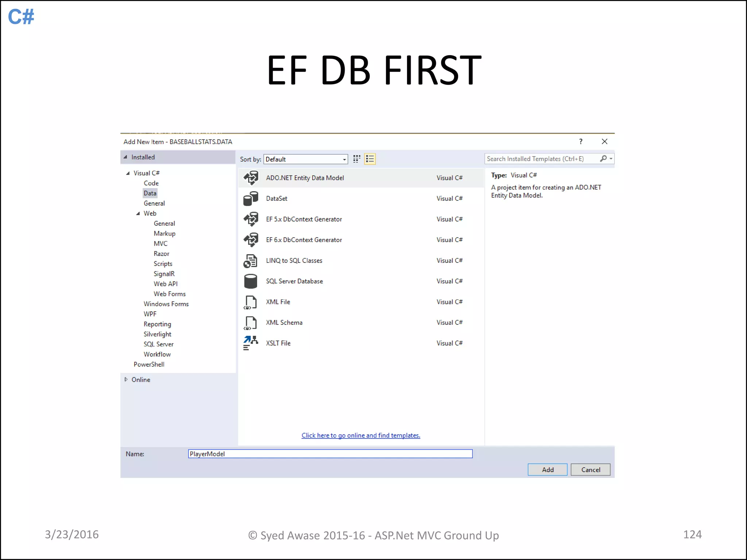Expand the Online section

pos(126,380)
